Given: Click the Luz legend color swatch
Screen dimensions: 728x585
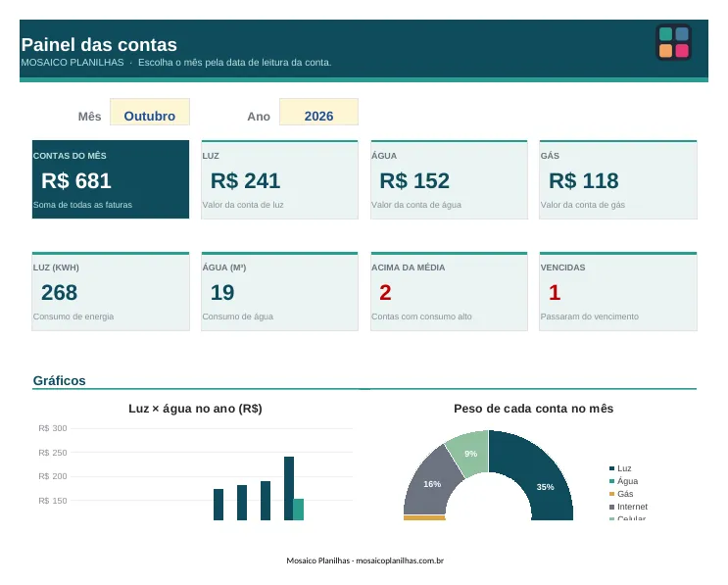Looking at the screenshot, I should [612, 468].
